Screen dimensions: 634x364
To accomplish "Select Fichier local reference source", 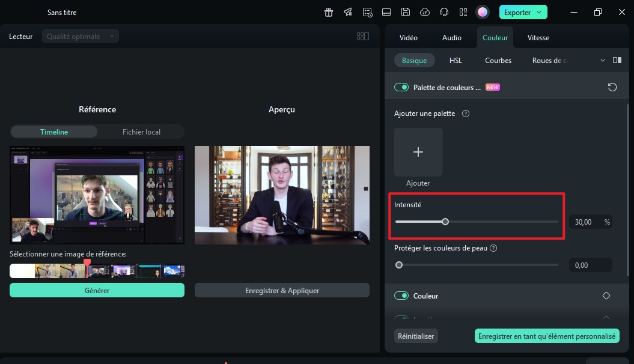I will (141, 132).
